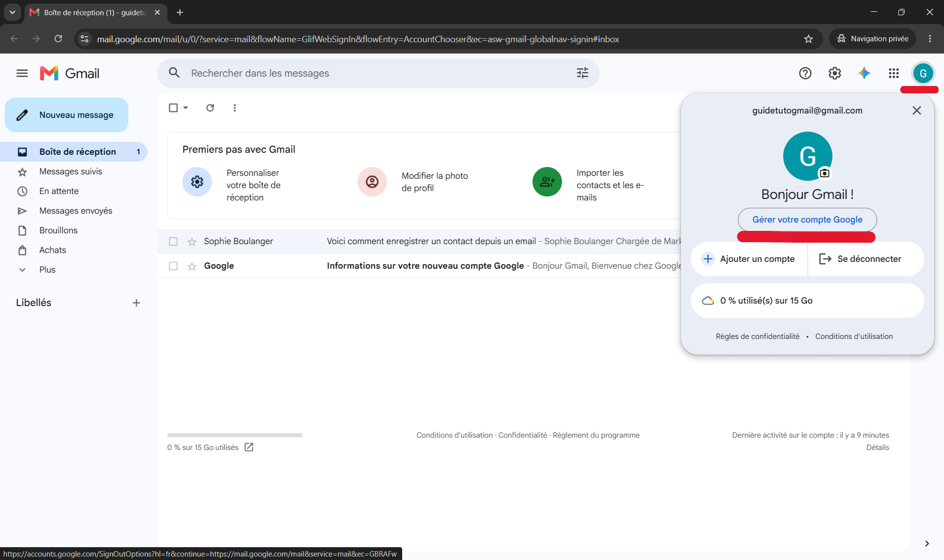Screen dimensions: 944x560
Task: Refresh the inbox message list
Action: click(210, 108)
